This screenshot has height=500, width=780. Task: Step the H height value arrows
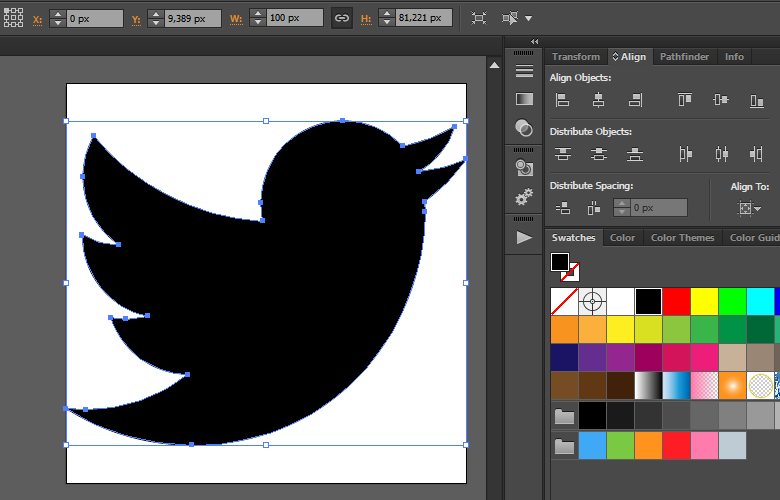tap(387, 18)
